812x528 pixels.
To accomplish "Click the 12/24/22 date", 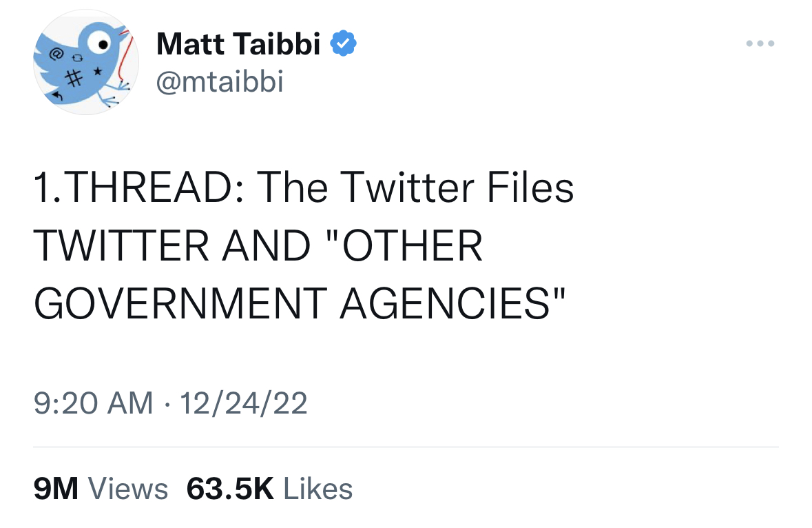I will [241, 403].
